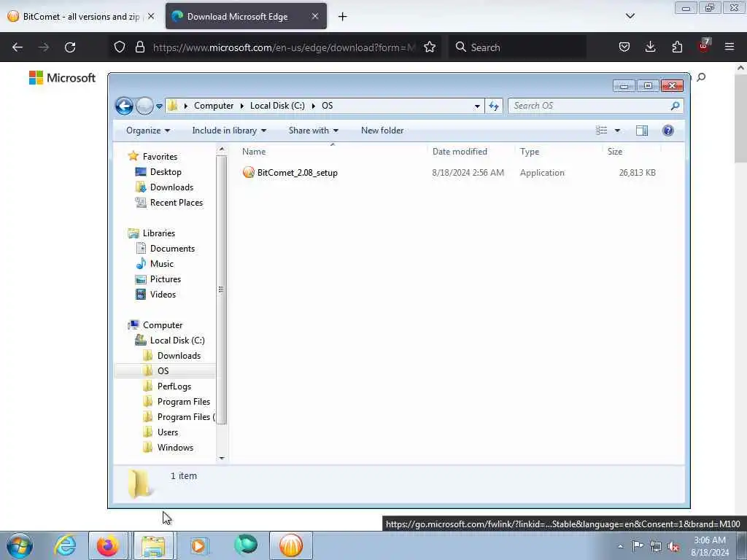Open the view options dropdown arrow

(617, 131)
